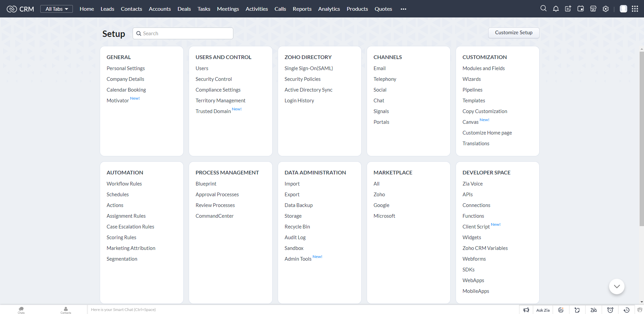Open the Zoho apps grid launcher
Screen dimensions: 644x314
[635, 9]
